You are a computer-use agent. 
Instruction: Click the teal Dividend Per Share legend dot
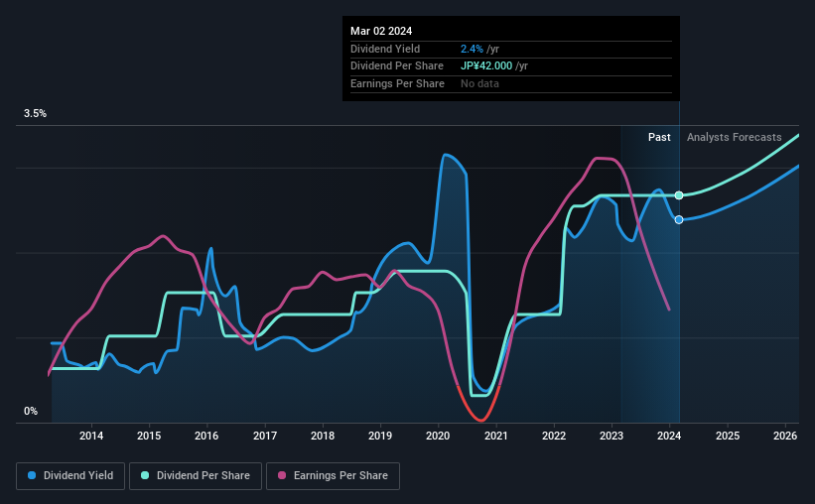pyautogui.click(x=145, y=475)
